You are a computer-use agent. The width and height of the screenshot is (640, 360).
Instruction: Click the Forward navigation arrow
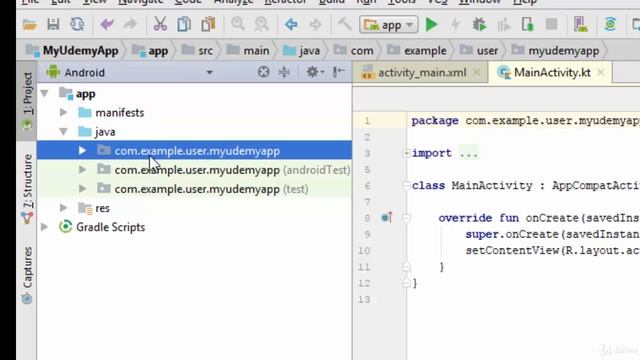315,24
